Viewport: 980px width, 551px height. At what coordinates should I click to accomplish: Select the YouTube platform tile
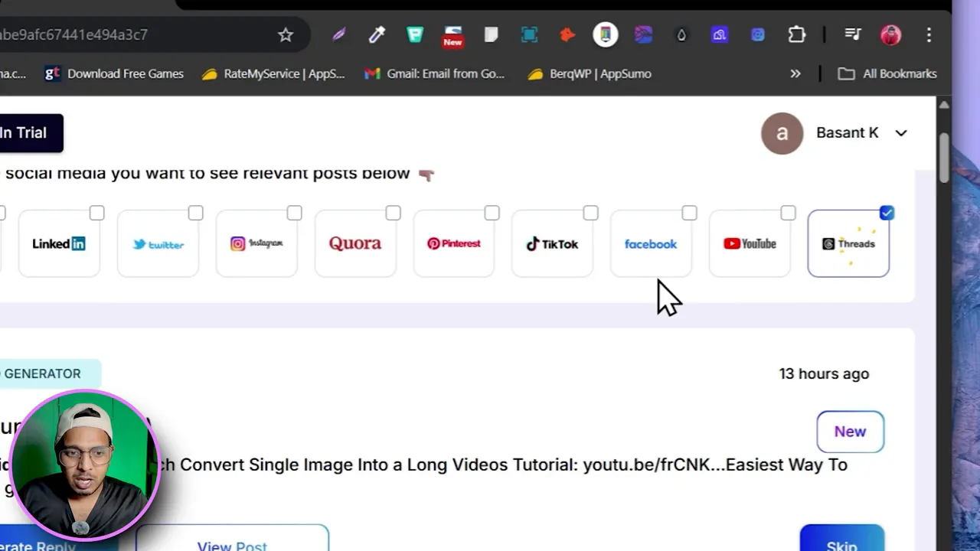click(750, 243)
